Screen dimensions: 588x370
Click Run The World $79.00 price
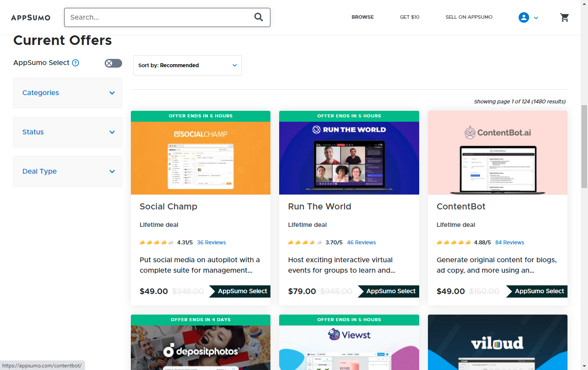[302, 291]
